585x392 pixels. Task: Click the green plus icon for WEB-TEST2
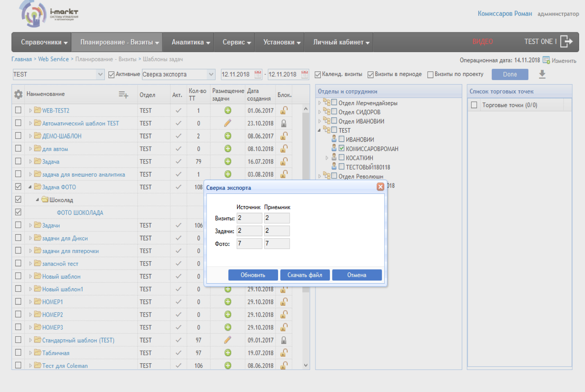coord(228,111)
